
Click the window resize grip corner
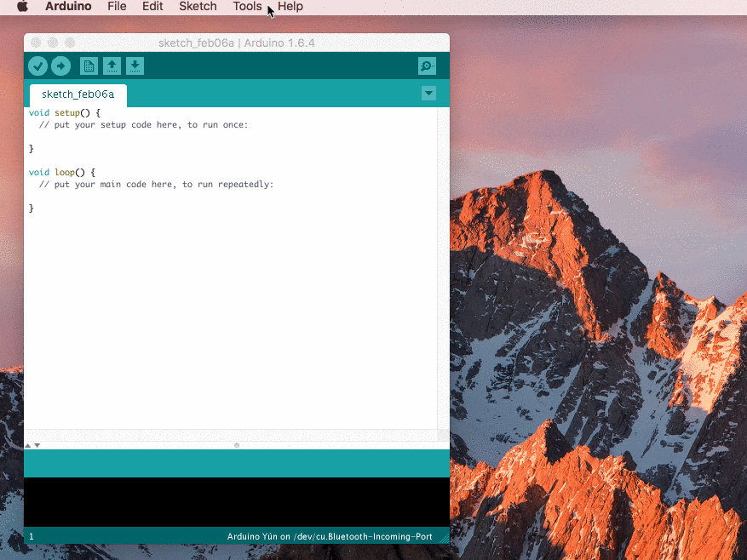click(445, 539)
